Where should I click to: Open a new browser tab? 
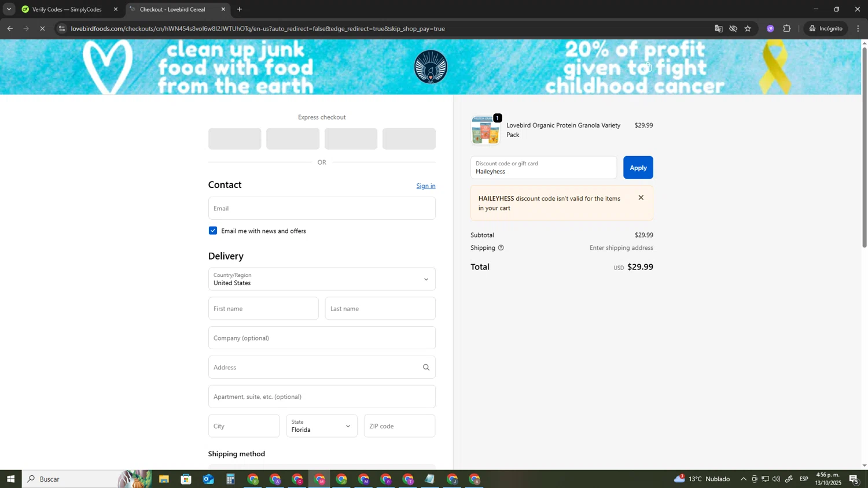click(x=240, y=9)
